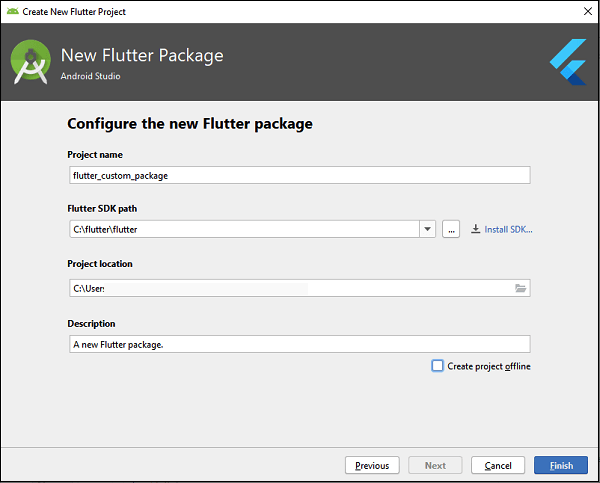
Task: Click into the Project location field
Action: (x=300, y=288)
